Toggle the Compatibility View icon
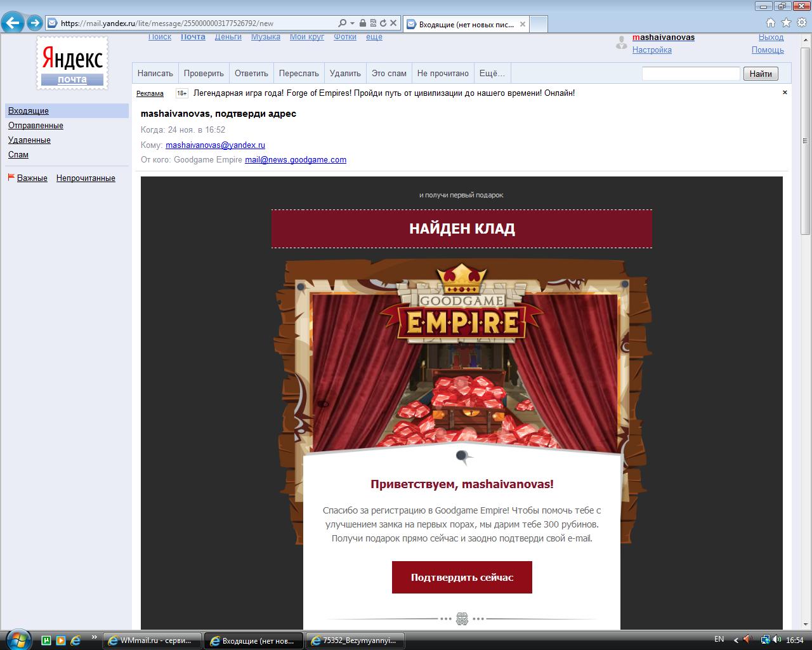The image size is (812, 650). pos(373,23)
